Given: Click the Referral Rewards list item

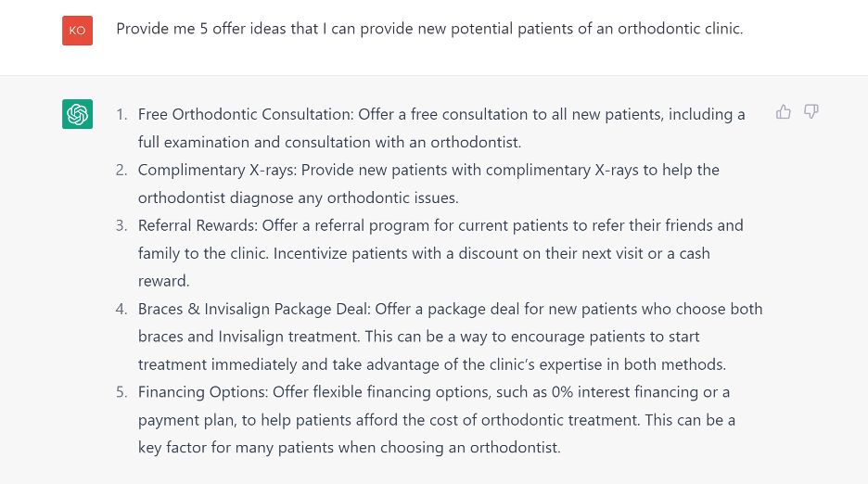Looking at the screenshot, I should pyautogui.click(x=440, y=253).
